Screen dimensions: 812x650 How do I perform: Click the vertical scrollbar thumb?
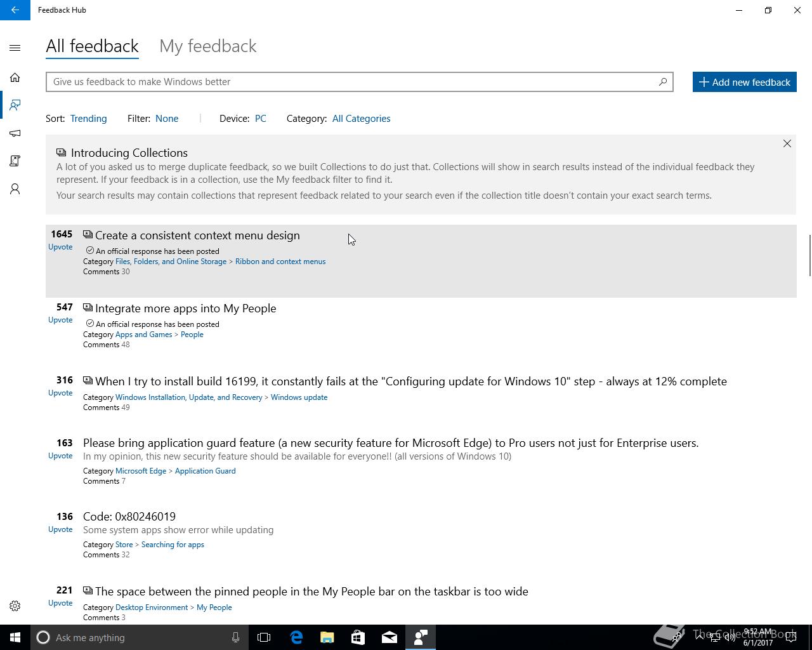tap(809, 255)
